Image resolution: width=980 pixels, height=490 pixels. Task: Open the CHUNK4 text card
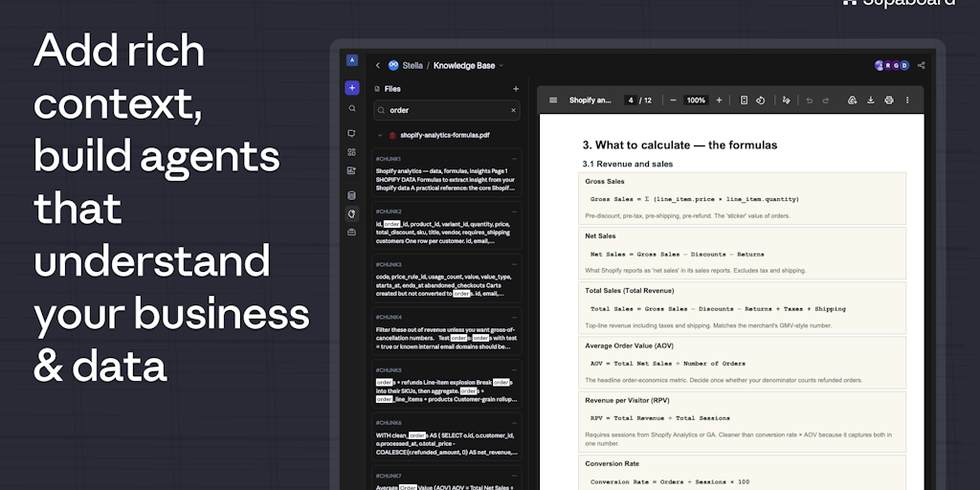pyautogui.click(x=446, y=330)
